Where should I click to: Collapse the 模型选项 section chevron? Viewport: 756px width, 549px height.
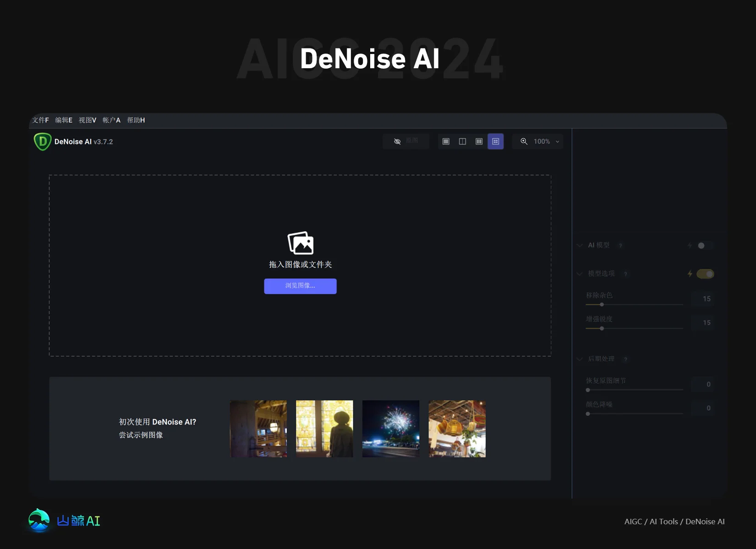click(580, 274)
